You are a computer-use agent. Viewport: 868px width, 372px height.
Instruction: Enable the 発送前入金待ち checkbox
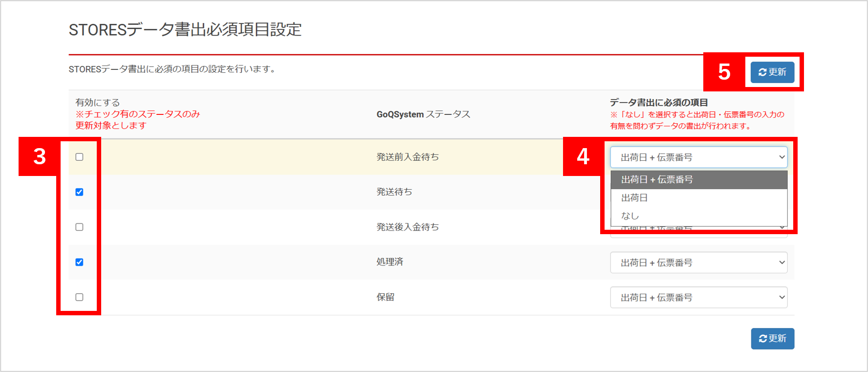coord(79,157)
